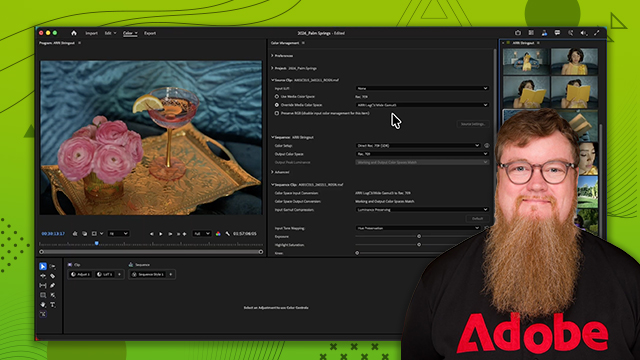The image size is (640, 360).
Task: Click the Highlight Saturation slider handle
Action: [419, 244]
